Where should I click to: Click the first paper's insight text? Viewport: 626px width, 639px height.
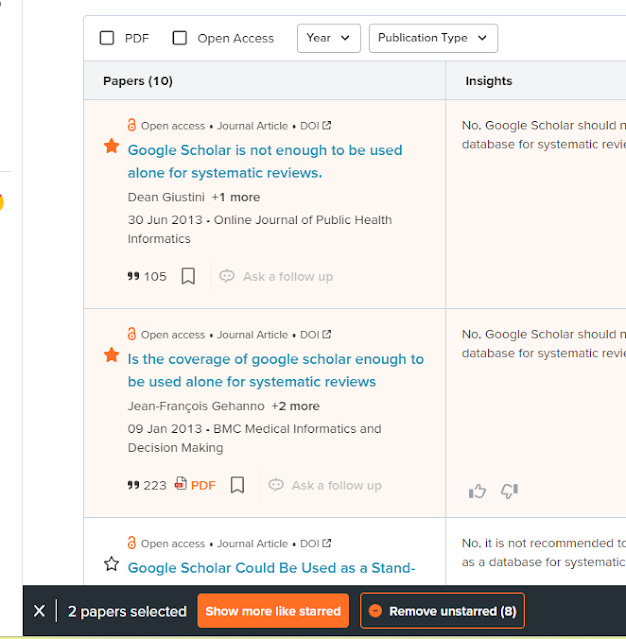coord(543,135)
